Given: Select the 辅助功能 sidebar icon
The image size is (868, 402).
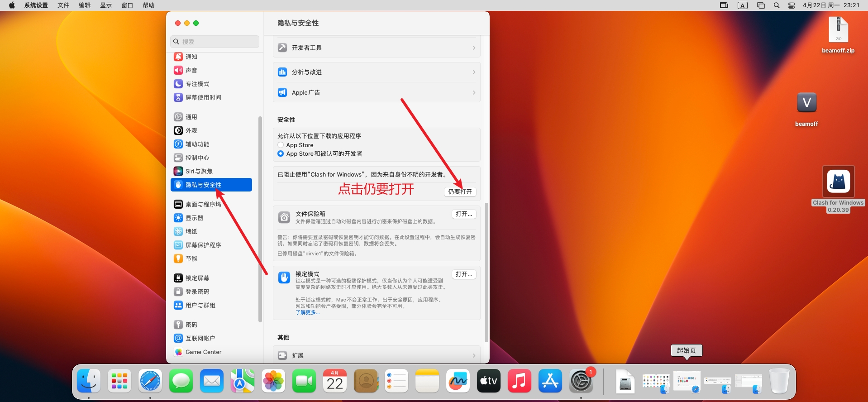Looking at the screenshot, I should tap(178, 144).
